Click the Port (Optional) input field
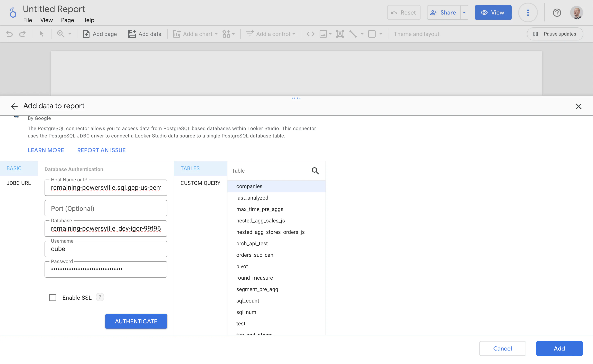The image size is (593, 364). tap(106, 208)
